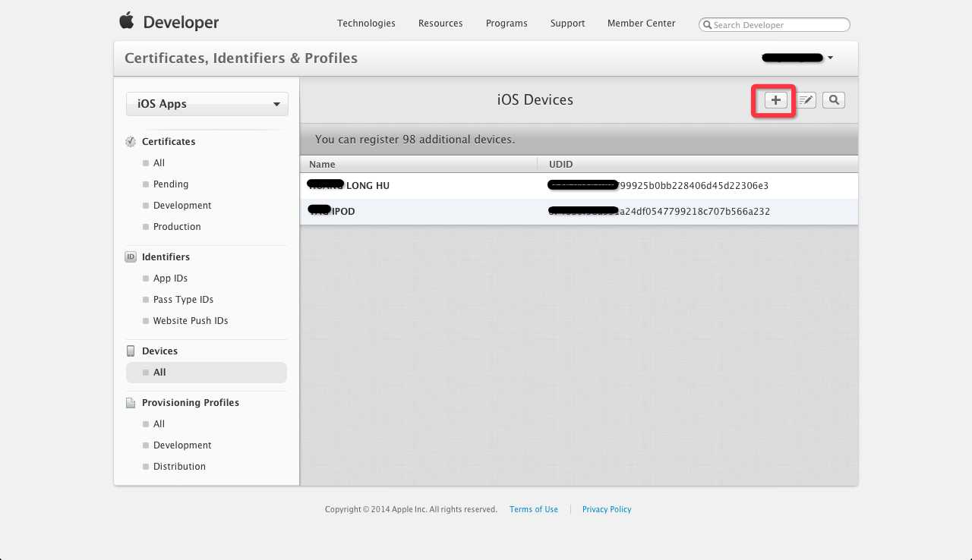Click the Devices section phone icon
The width and height of the screenshot is (972, 560).
tap(131, 351)
